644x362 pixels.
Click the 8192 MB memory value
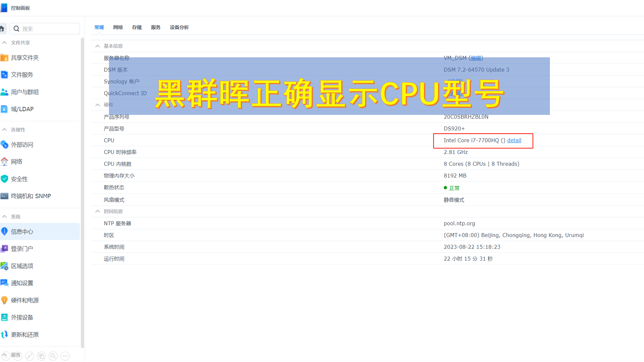click(455, 176)
